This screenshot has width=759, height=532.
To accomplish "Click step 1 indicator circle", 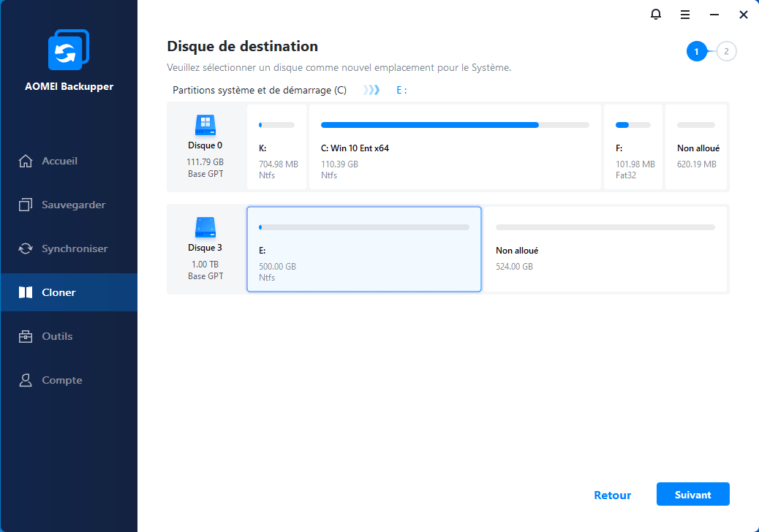I will (697, 51).
